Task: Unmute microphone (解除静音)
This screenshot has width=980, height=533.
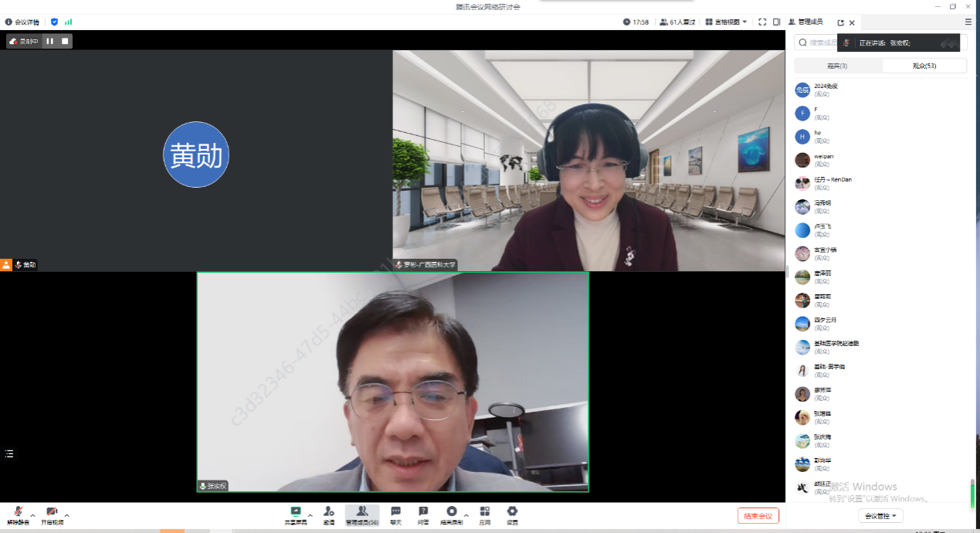Action: tap(17, 514)
